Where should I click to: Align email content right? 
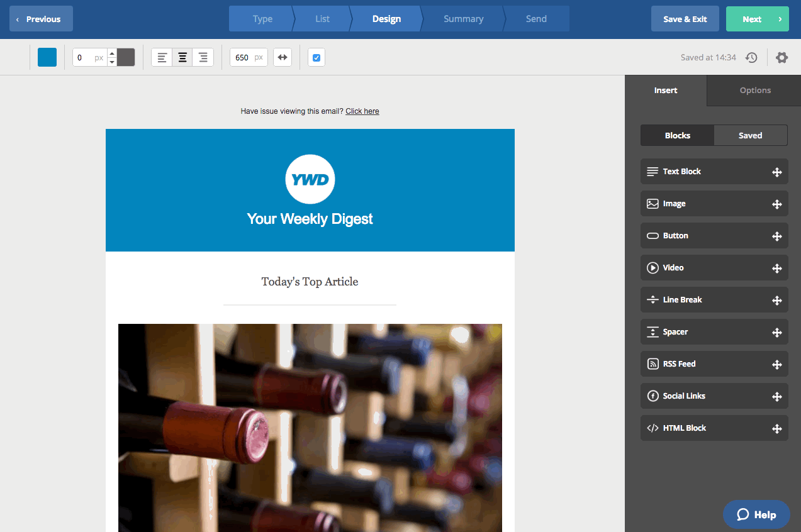203,57
